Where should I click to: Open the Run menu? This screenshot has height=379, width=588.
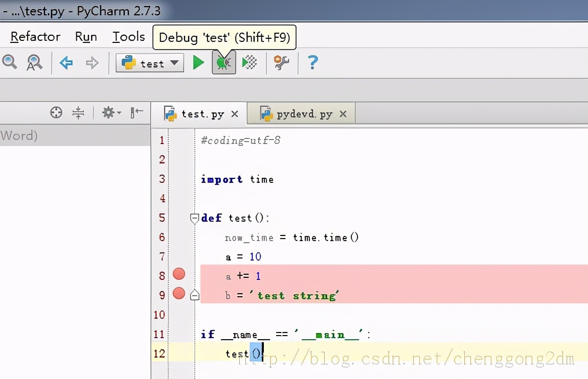86,36
